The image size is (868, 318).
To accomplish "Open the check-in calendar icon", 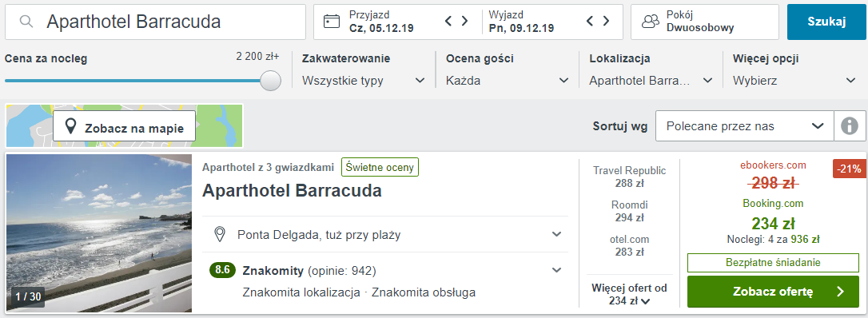I will click(331, 22).
